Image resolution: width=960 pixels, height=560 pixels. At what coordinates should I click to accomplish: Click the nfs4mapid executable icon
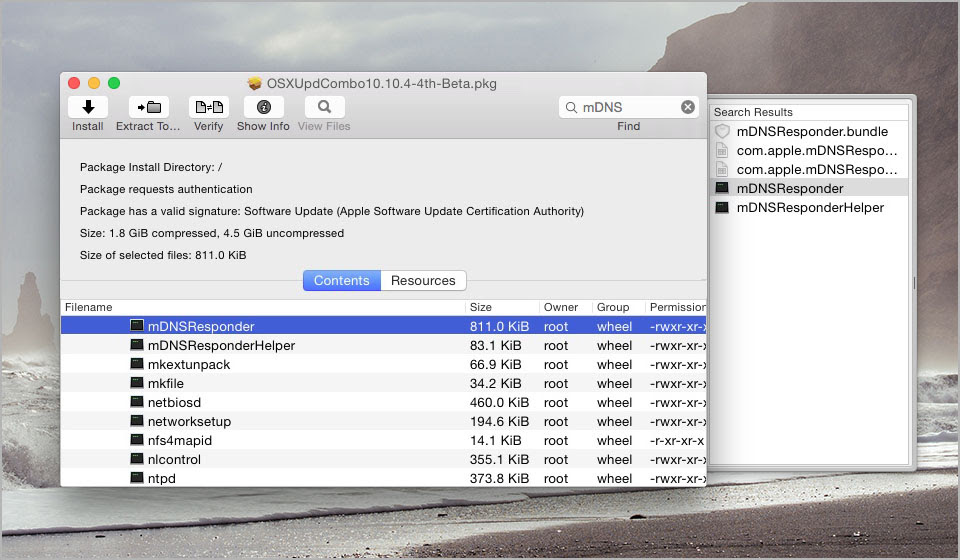(137, 439)
